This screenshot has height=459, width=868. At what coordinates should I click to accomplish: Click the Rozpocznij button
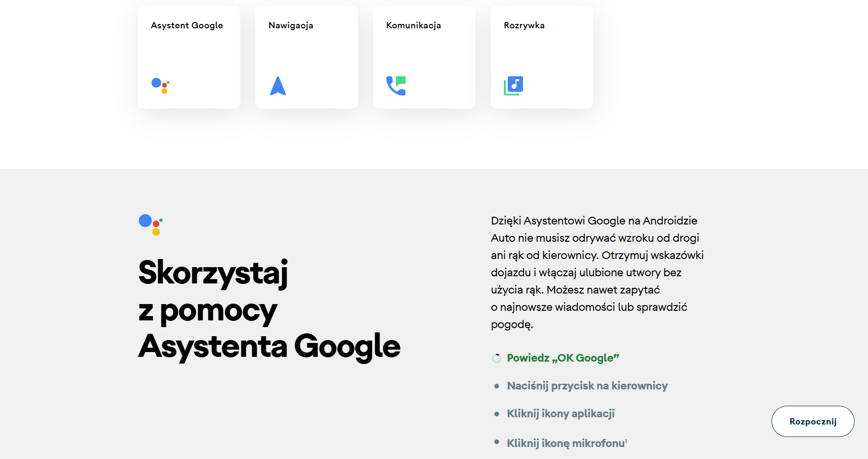tap(813, 421)
